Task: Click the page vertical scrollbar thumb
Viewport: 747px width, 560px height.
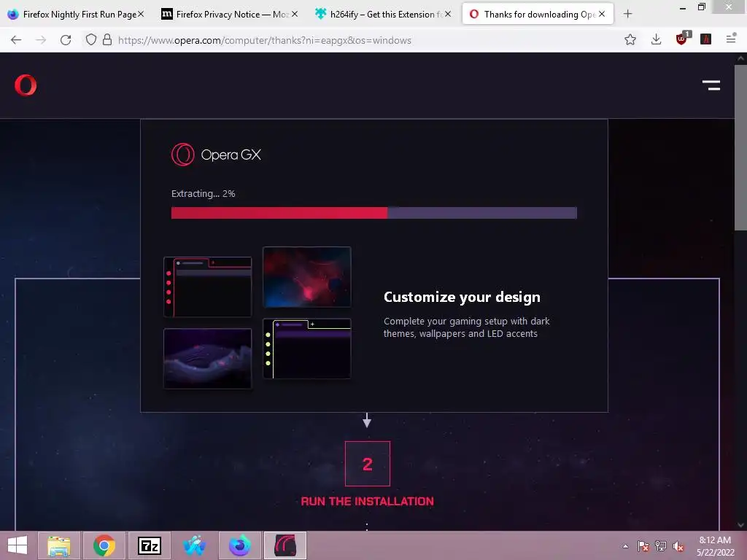Action: pyautogui.click(x=740, y=147)
